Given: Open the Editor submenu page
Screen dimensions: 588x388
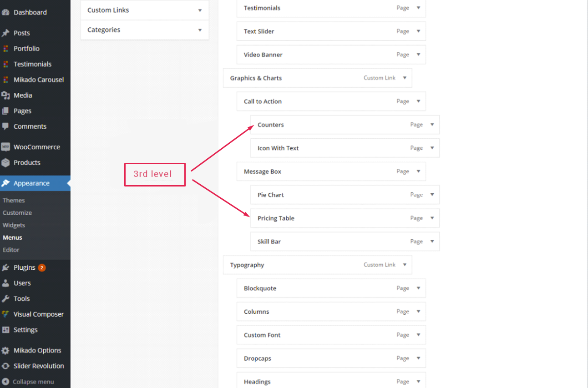Looking at the screenshot, I should click(x=11, y=250).
